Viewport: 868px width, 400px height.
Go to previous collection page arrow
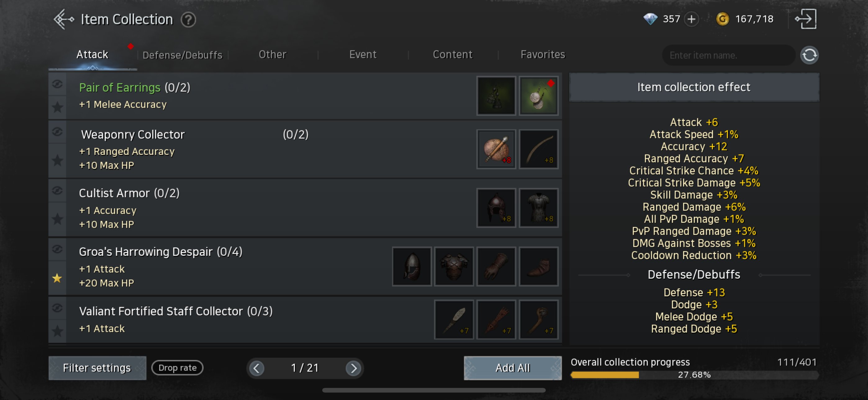pyautogui.click(x=256, y=368)
